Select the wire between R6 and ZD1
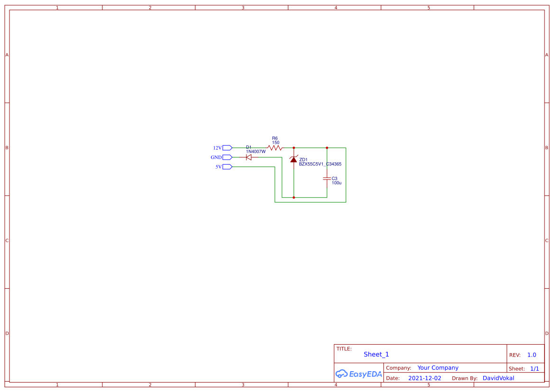The width and height of the screenshot is (554, 392). [x=287, y=147]
